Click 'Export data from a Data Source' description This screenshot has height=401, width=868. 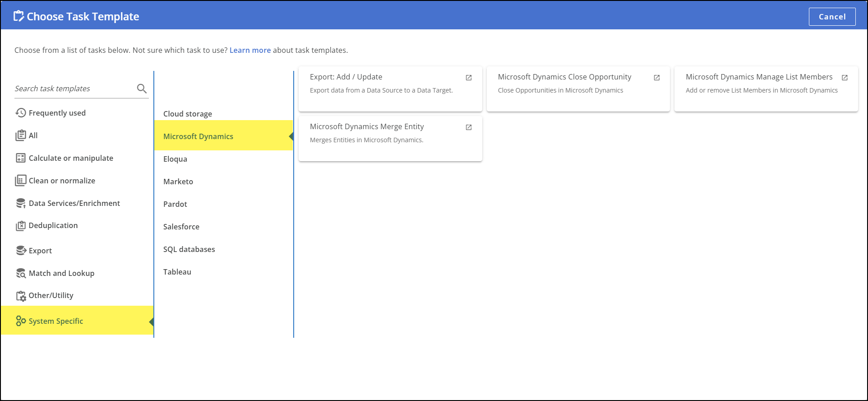pyautogui.click(x=381, y=90)
